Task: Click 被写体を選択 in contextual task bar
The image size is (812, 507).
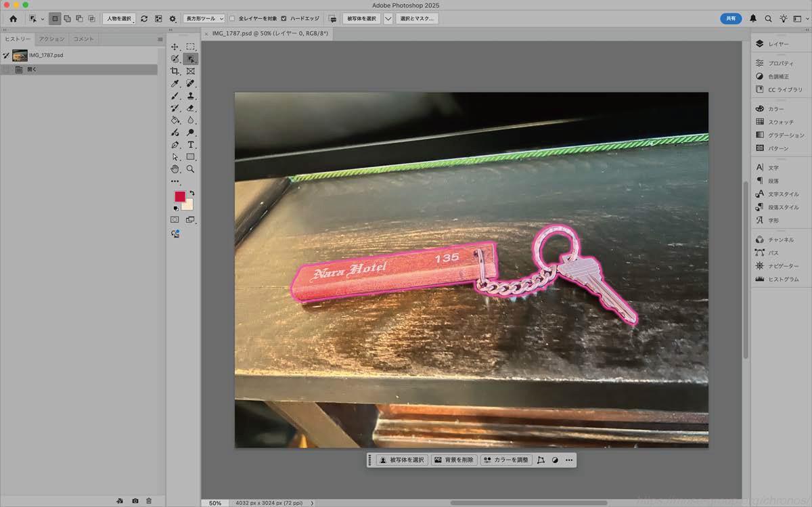Action: (x=402, y=460)
